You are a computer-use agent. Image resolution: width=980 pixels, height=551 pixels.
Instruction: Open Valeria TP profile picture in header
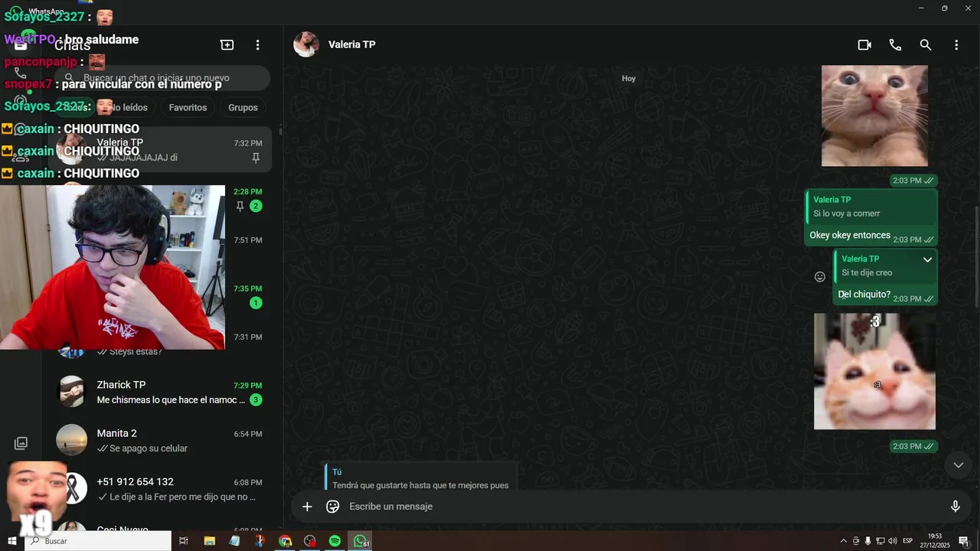(306, 44)
